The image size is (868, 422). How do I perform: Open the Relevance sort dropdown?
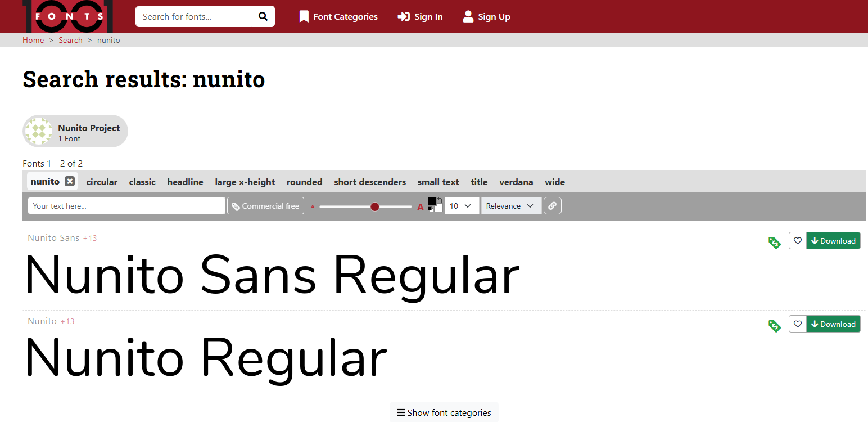(511, 206)
